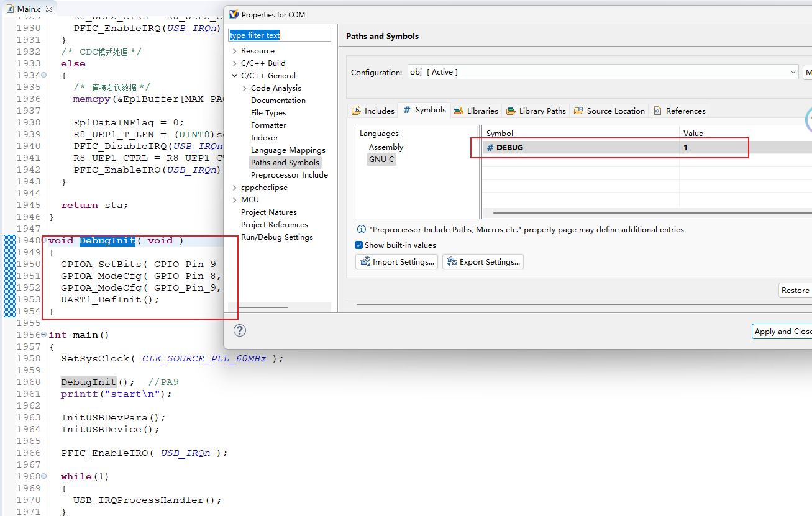The height and width of the screenshot is (516, 812).
Task: Select Paths and Symbols tree item
Action: pyautogui.click(x=285, y=163)
